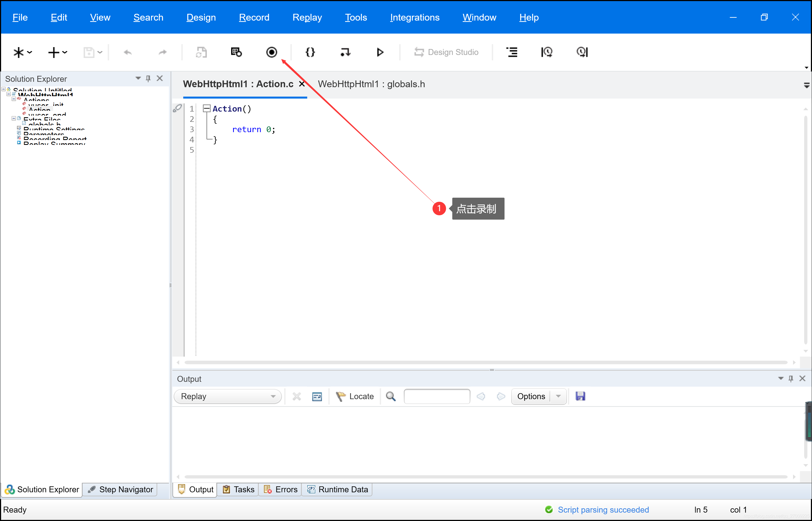
Task: Open New Script dropdown arrow
Action: (x=30, y=53)
